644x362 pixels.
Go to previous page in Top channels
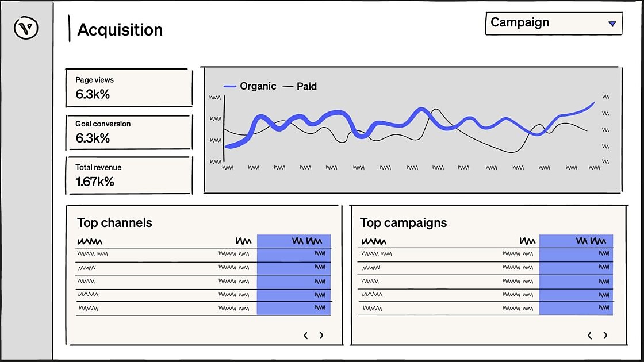[x=305, y=336]
